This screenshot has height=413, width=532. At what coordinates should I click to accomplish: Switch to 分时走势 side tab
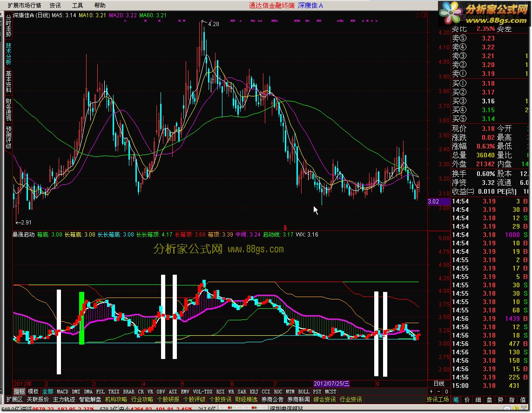coord(8,26)
